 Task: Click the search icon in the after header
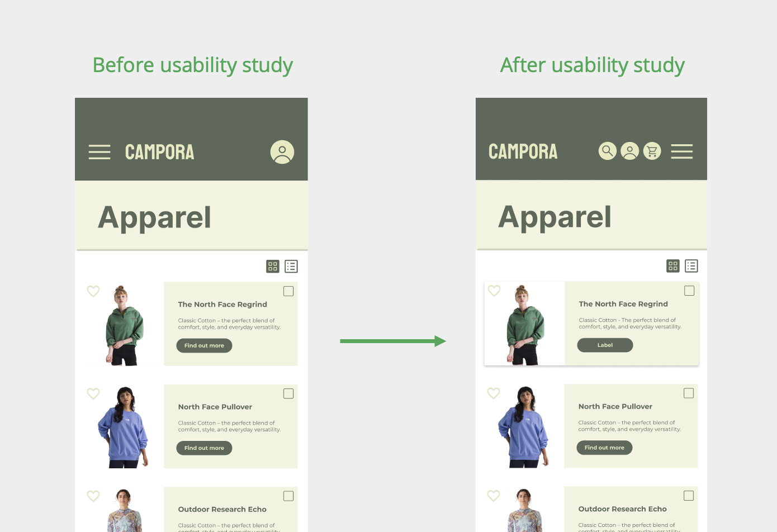click(608, 151)
